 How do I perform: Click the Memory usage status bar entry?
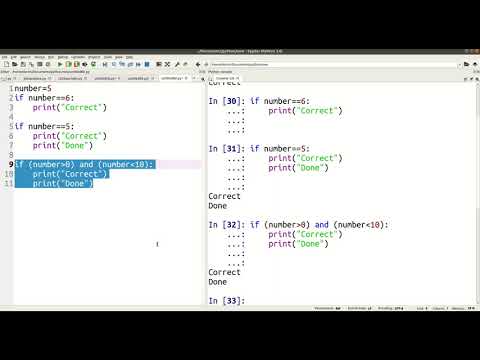[x=463, y=308]
